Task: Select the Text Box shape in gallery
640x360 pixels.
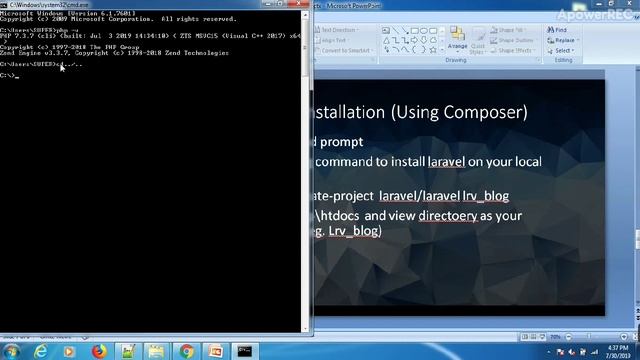Action: pyautogui.click(x=386, y=31)
